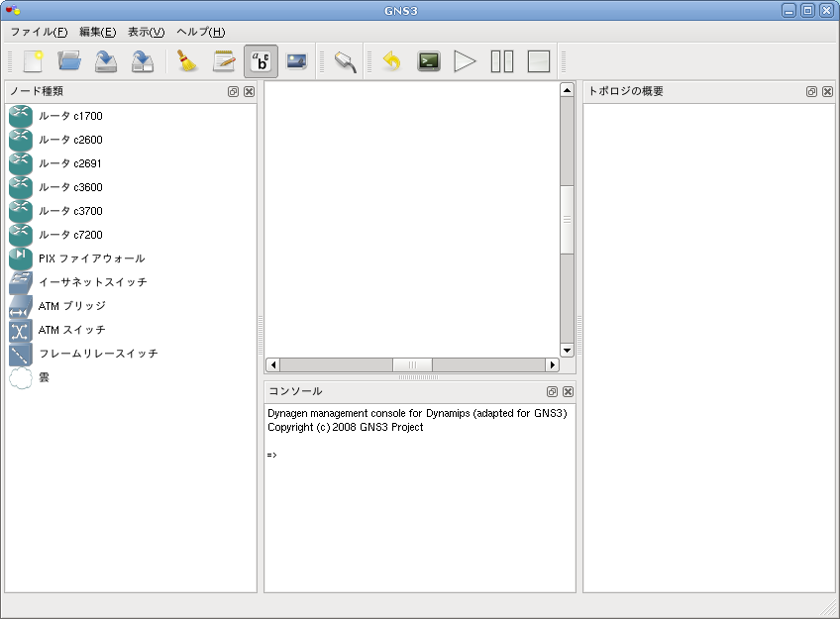Start all devices with the play button
840x619 pixels.
coord(465,61)
